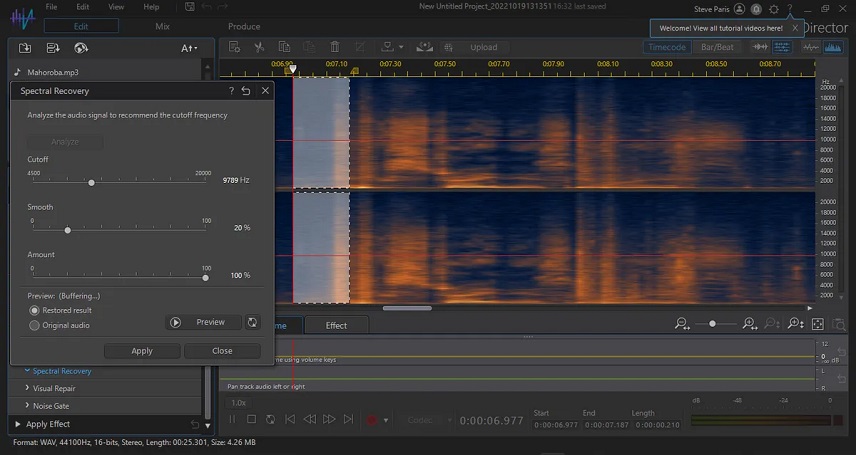Click the fast forward button
This screenshot has width=856, height=455.
[x=329, y=419]
